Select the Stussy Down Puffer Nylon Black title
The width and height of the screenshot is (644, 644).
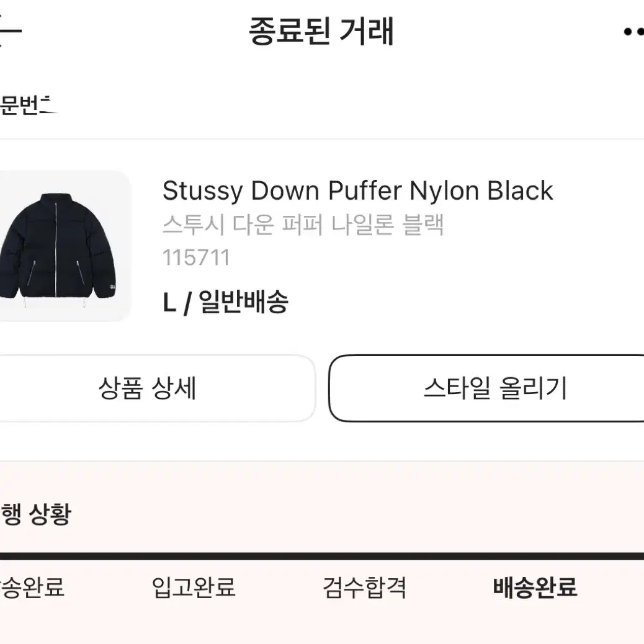click(x=358, y=191)
